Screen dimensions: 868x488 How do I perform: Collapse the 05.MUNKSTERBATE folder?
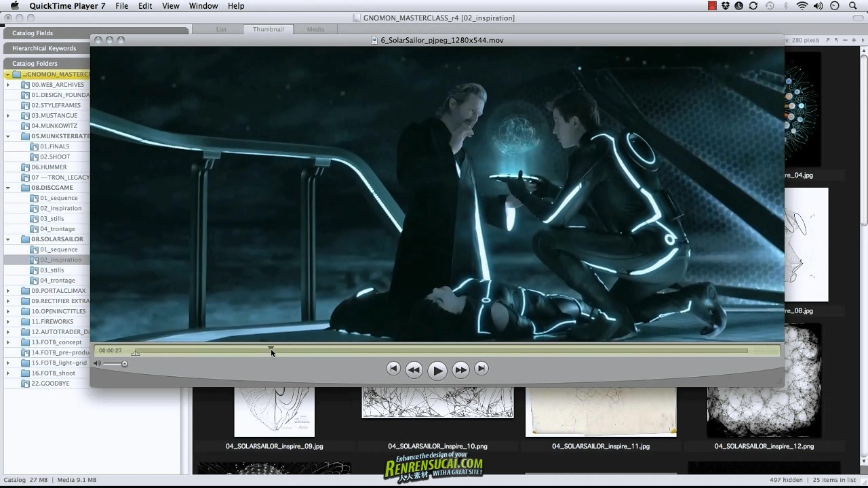(x=7, y=136)
